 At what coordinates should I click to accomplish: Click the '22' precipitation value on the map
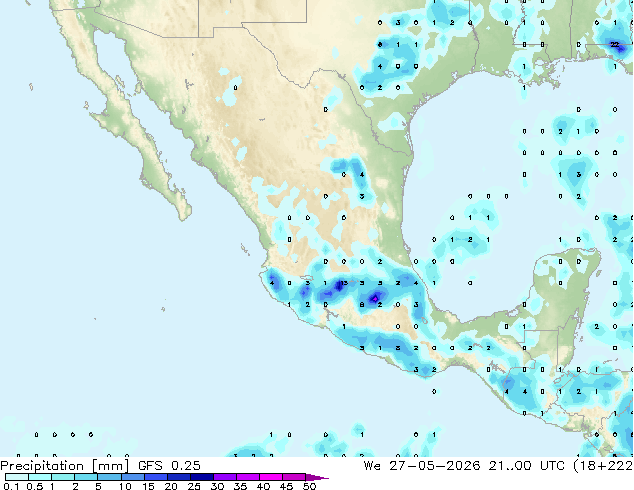tap(615, 44)
